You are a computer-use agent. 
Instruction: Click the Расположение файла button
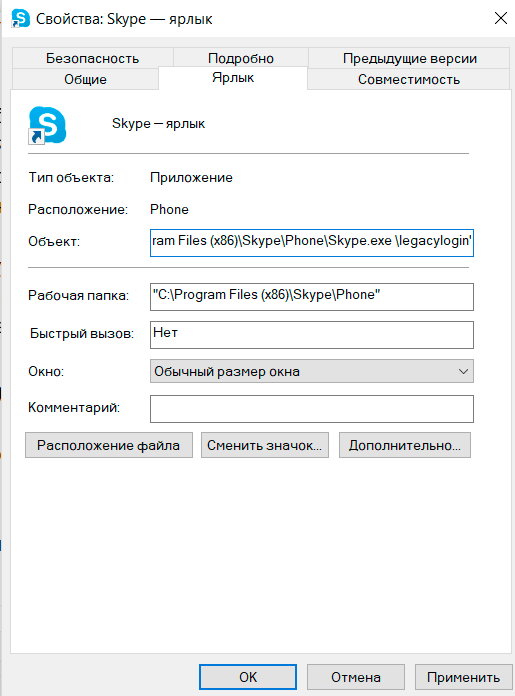109,445
